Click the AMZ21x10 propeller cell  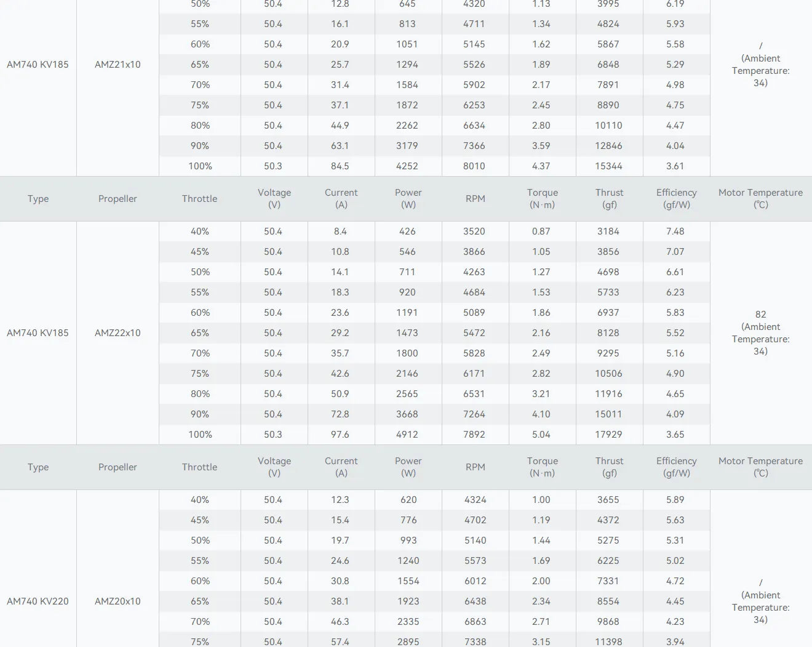pyautogui.click(x=117, y=65)
